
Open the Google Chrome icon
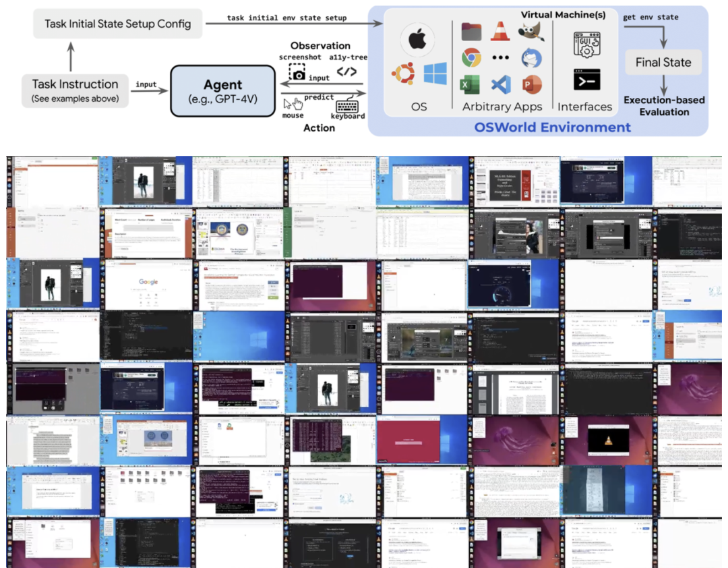click(471, 58)
